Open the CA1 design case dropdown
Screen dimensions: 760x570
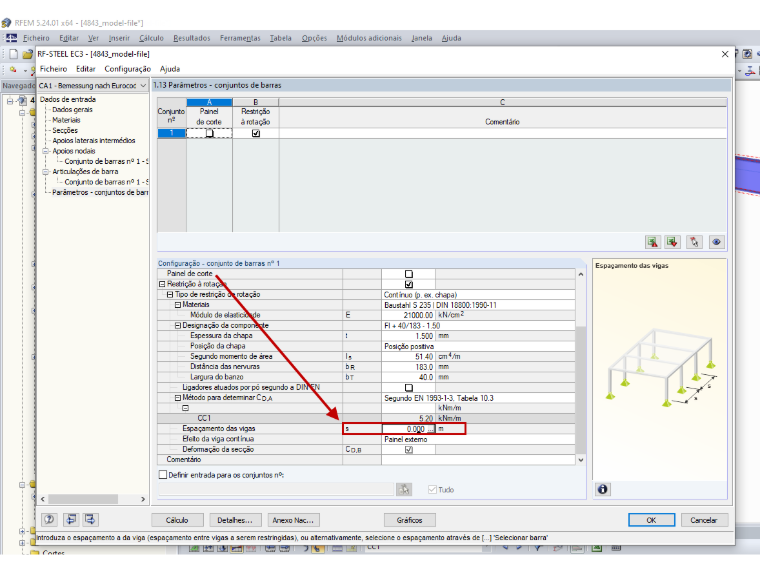pos(143,85)
